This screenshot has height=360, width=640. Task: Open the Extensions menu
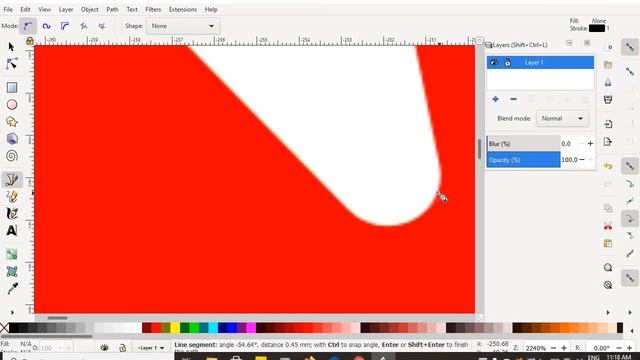[x=182, y=9]
